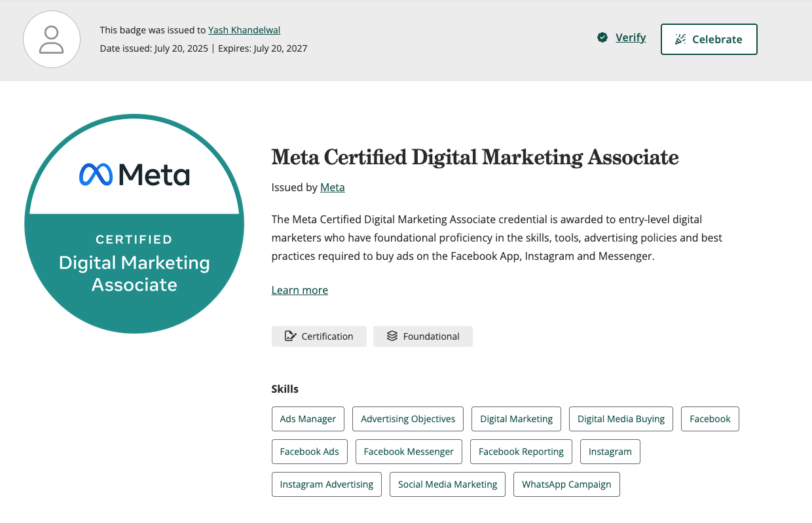Viewport: 812px width, 523px height.
Task: Click the Instagram Advertising skill tag
Action: pos(326,484)
